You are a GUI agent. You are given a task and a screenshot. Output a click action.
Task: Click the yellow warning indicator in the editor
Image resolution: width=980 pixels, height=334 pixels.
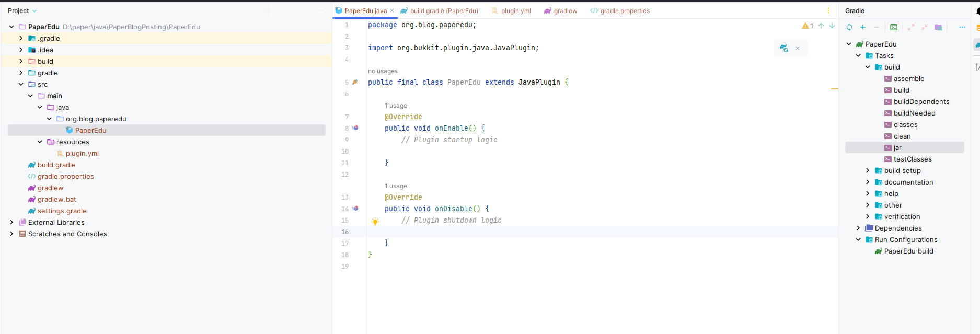click(x=808, y=26)
